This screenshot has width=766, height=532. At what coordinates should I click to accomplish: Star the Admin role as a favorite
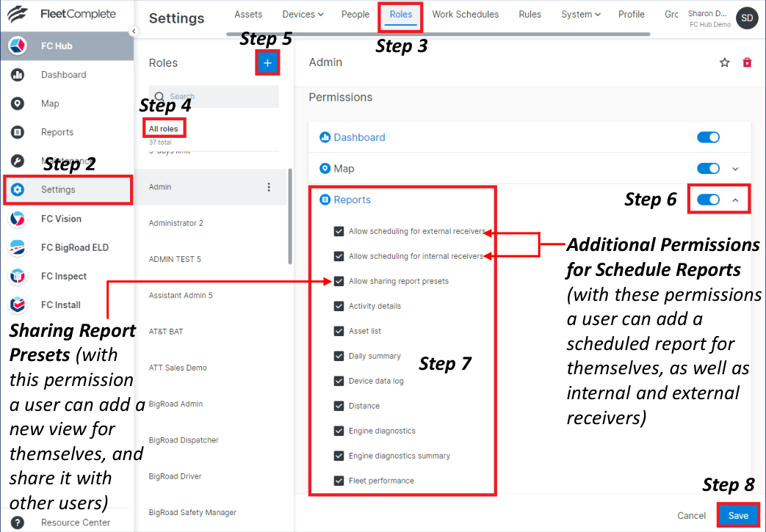pyautogui.click(x=724, y=63)
